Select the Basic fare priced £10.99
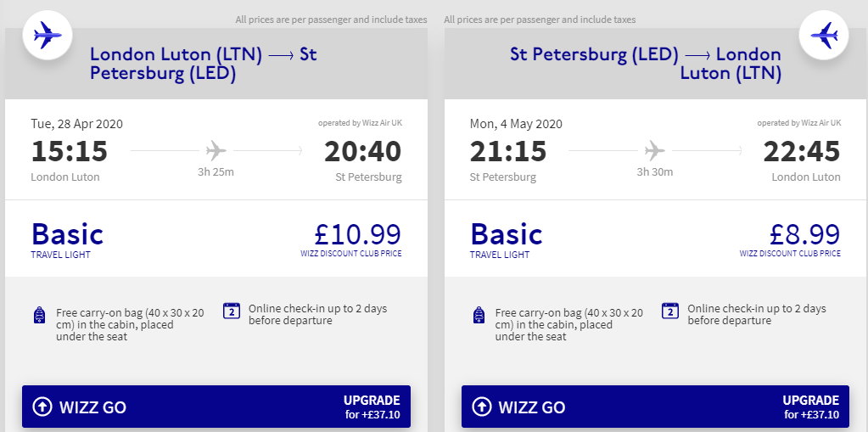The image size is (868, 432). point(216,238)
